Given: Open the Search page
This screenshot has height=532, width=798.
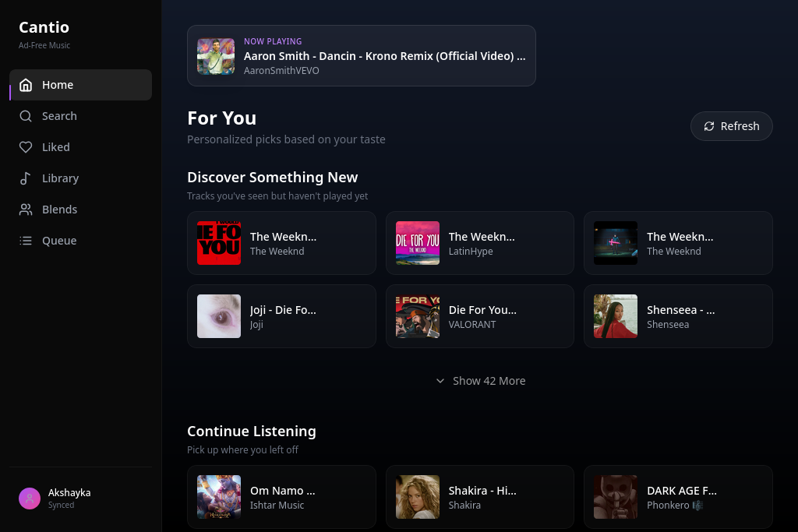Looking at the screenshot, I should tap(80, 116).
